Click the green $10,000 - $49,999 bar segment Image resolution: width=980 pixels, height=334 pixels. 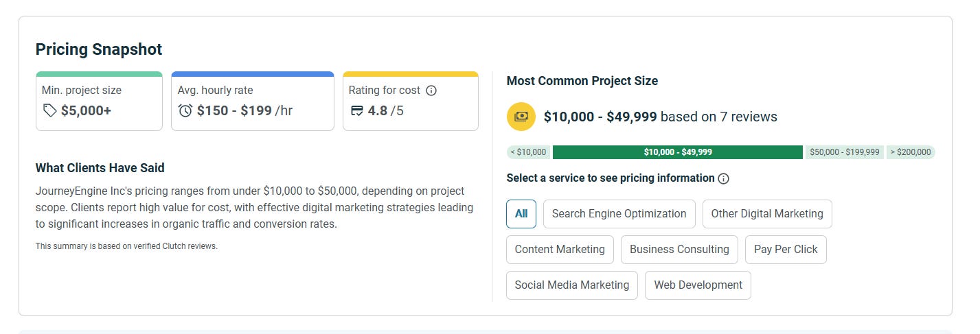(678, 152)
